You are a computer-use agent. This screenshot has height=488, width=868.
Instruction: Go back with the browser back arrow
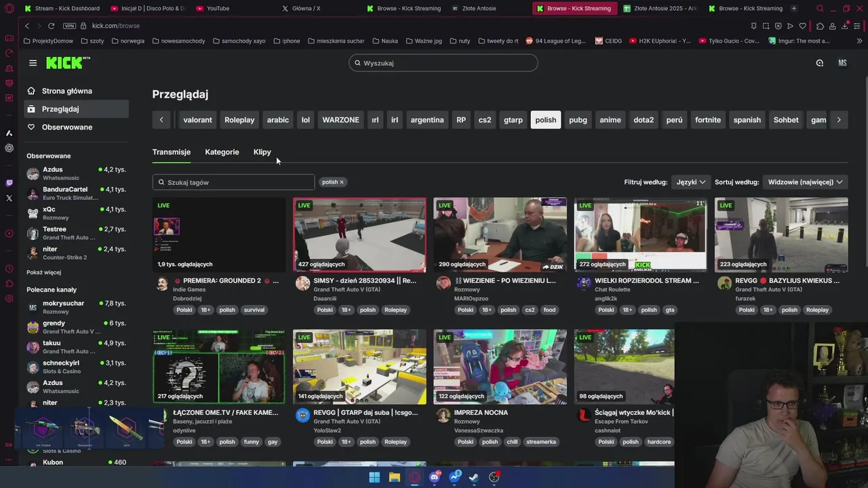click(x=27, y=26)
